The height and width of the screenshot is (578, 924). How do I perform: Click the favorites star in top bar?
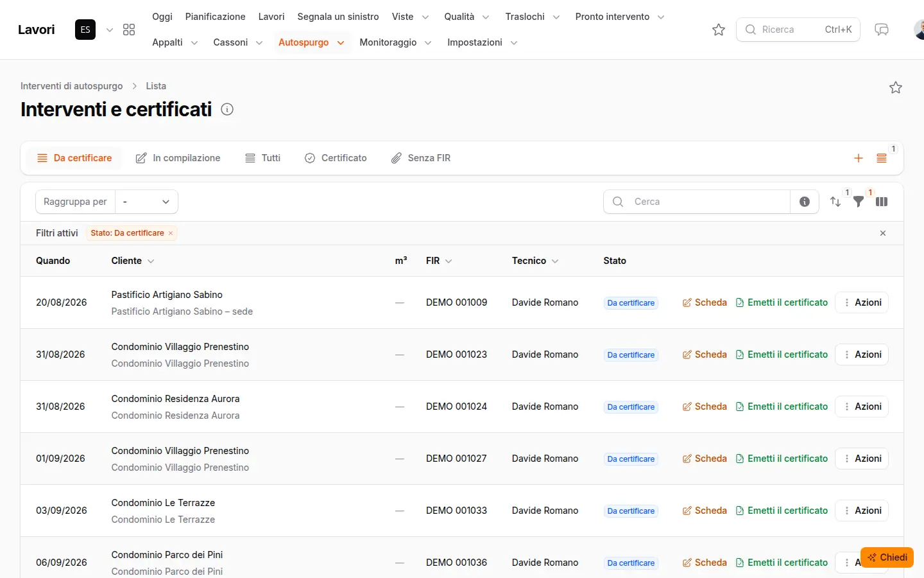pyautogui.click(x=719, y=30)
